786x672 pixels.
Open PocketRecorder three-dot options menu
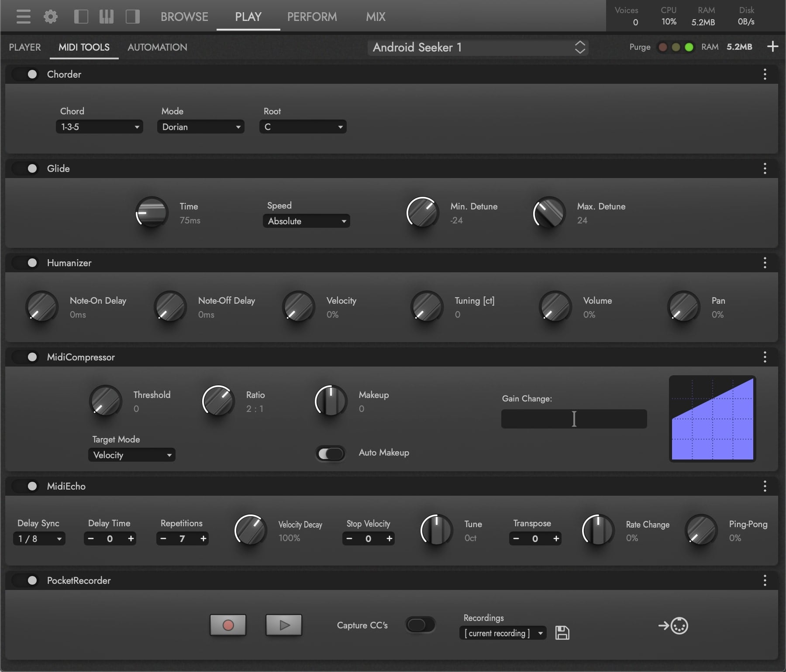click(x=765, y=580)
